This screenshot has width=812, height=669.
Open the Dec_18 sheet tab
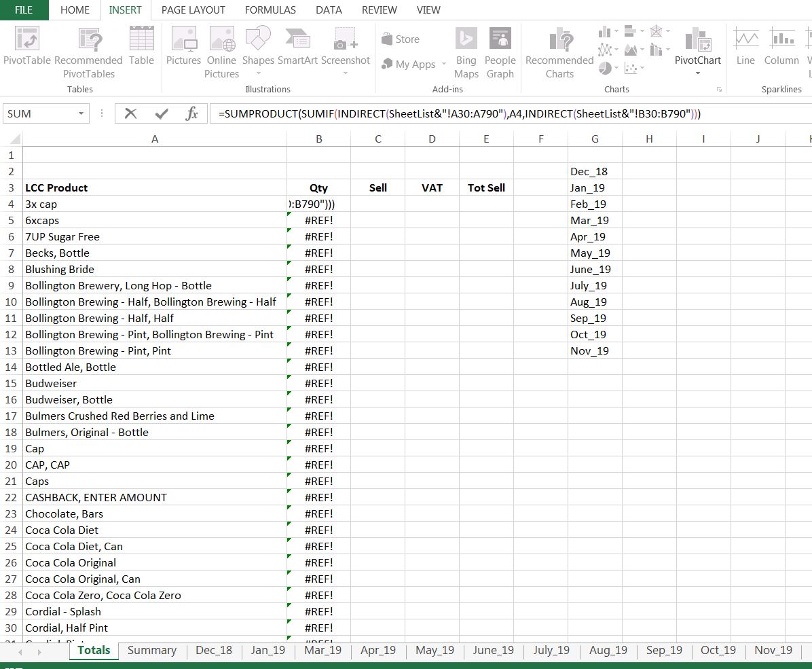click(213, 651)
